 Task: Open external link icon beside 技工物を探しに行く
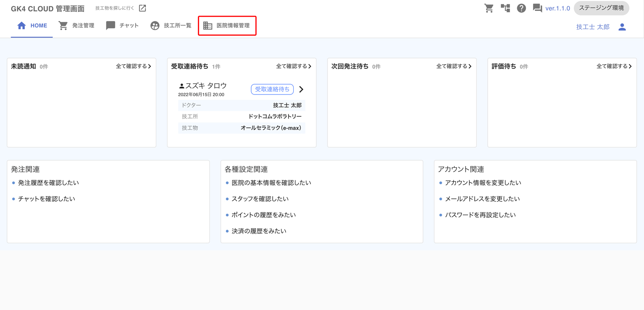tap(143, 8)
